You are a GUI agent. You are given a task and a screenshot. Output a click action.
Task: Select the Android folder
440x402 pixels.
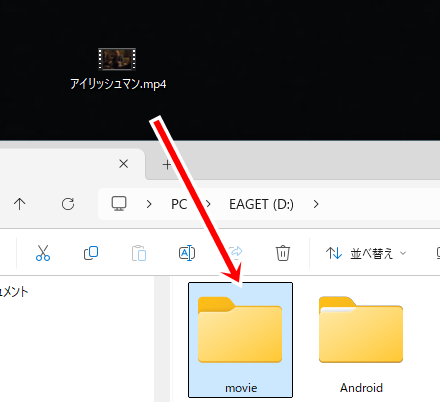[x=361, y=340]
